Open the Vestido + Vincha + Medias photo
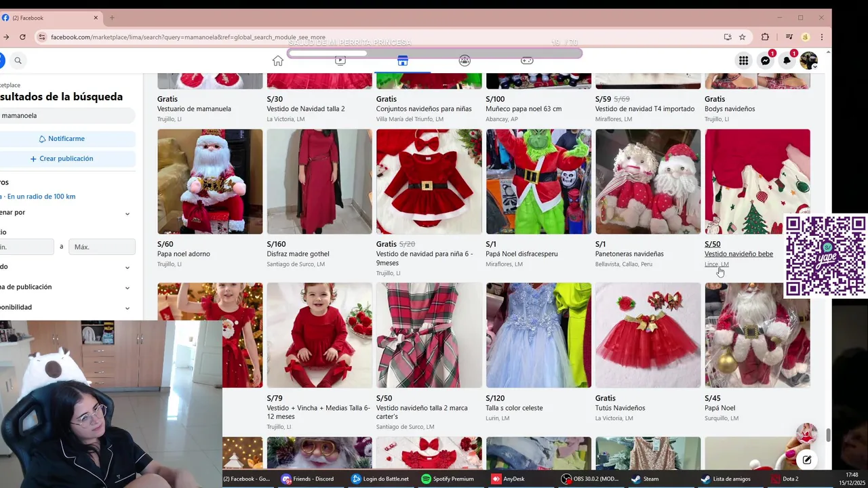Image resolution: width=868 pixels, height=488 pixels. [x=319, y=335]
